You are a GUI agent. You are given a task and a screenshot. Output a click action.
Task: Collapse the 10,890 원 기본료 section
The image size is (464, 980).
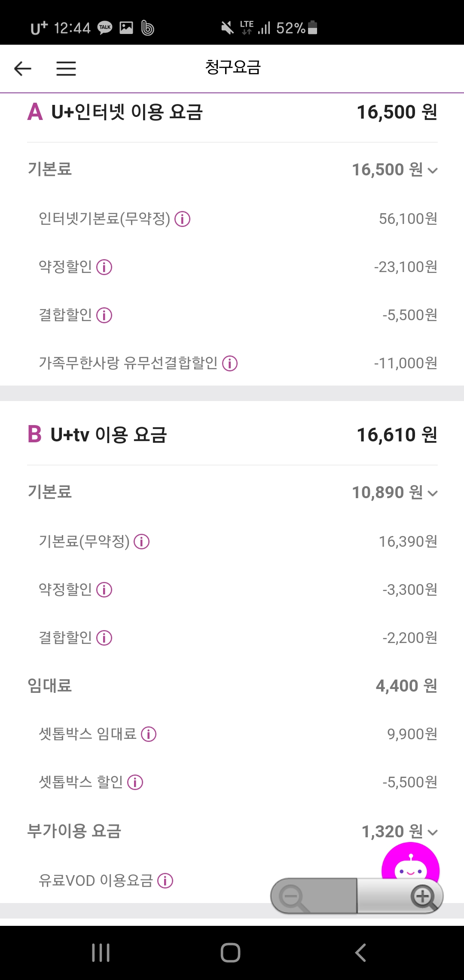click(433, 493)
